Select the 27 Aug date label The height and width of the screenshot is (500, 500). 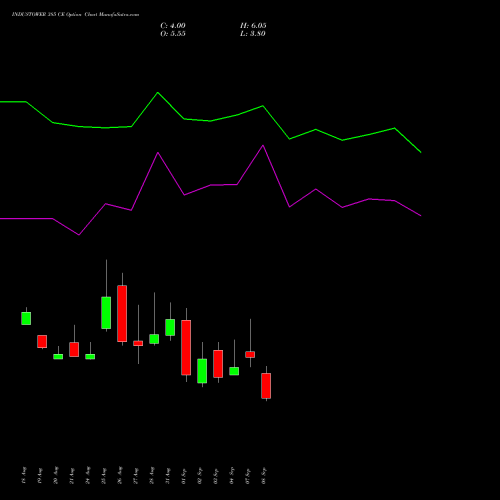point(135,476)
